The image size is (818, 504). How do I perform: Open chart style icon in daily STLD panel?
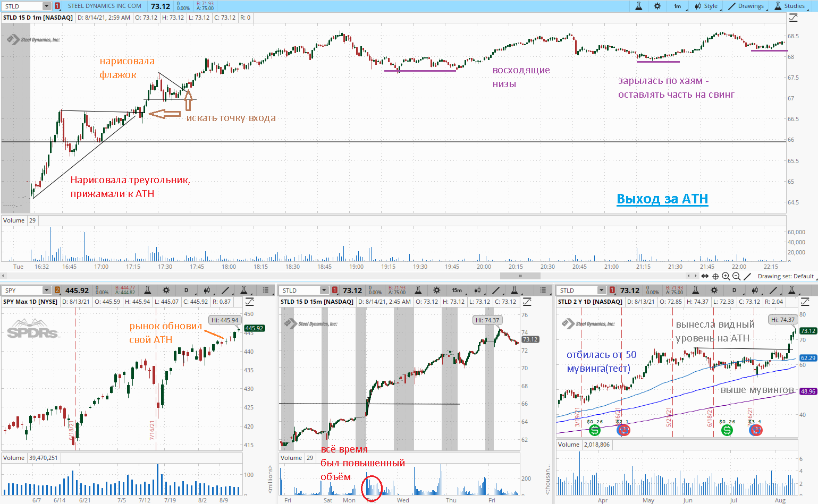pyautogui.click(x=755, y=290)
